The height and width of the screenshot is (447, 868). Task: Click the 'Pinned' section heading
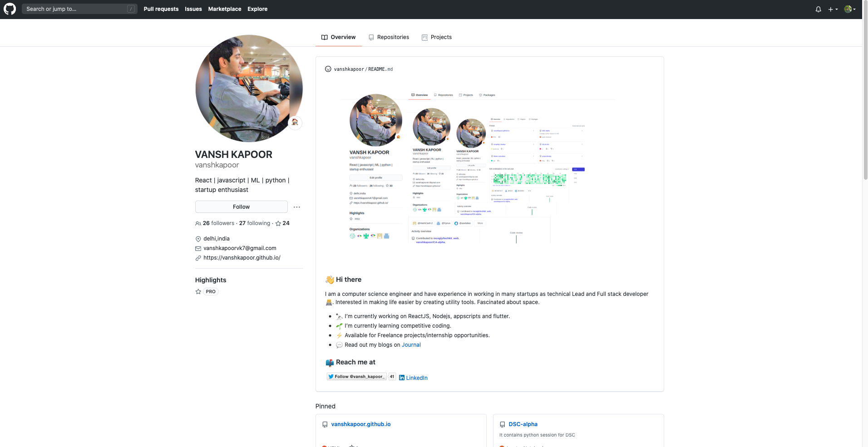(x=325, y=406)
